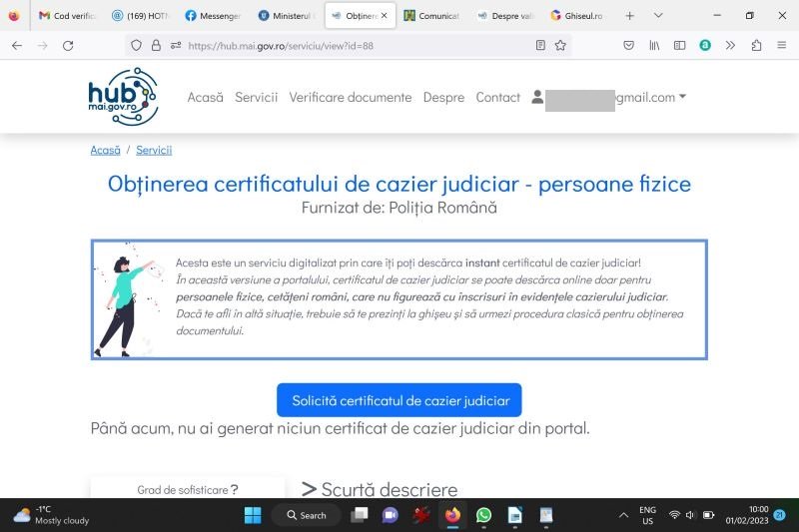799x532 pixels.
Task: Open the Servicii navigation menu item
Action: point(256,97)
